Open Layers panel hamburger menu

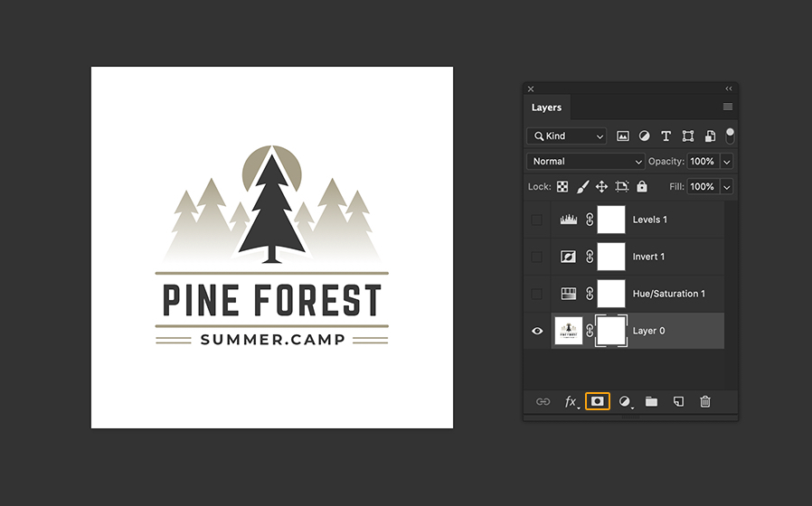[x=728, y=107]
